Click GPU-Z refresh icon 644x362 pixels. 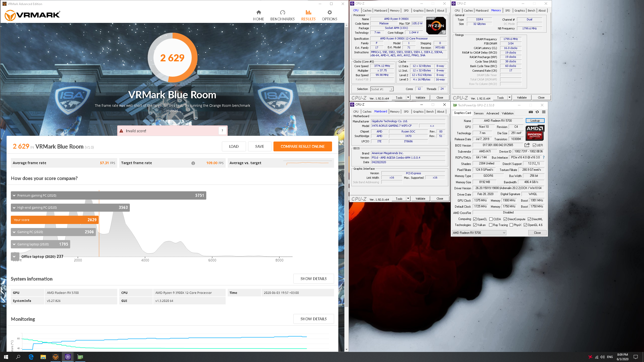(x=537, y=112)
